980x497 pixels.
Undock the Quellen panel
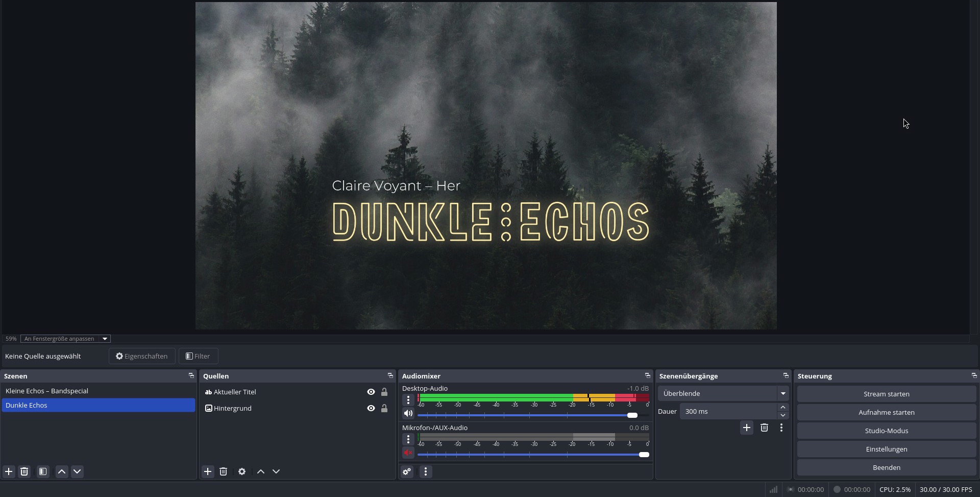[x=390, y=375]
